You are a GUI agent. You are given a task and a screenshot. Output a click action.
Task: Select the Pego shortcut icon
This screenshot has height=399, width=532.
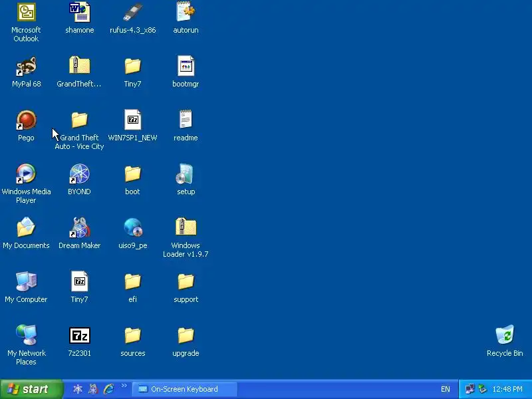(x=26, y=120)
